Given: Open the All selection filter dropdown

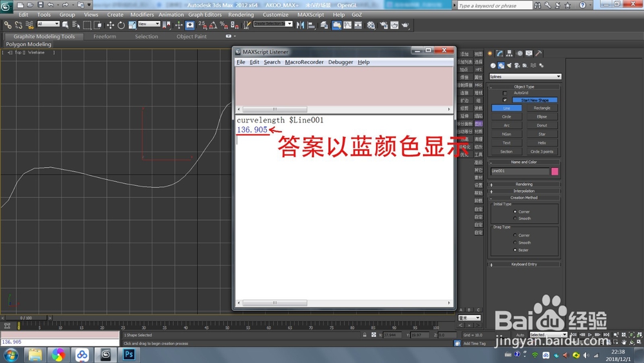Looking at the screenshot, I should [x=48, y=24].
